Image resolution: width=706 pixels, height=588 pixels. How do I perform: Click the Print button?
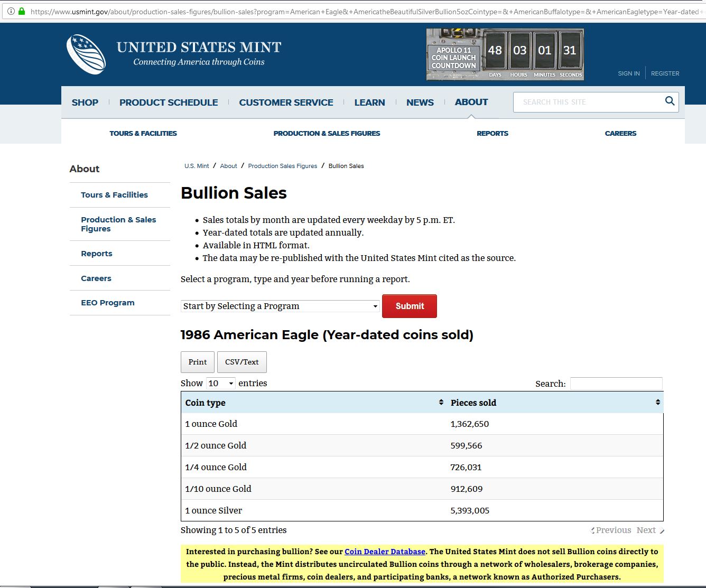coord(198,362)
